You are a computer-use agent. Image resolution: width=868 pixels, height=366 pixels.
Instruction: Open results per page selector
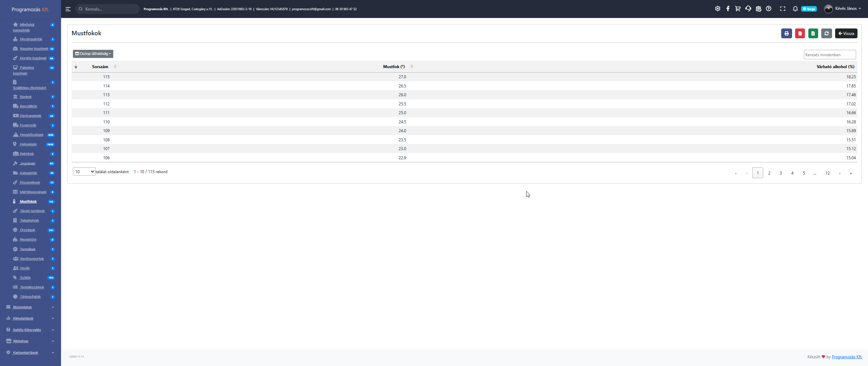point(84,172)
